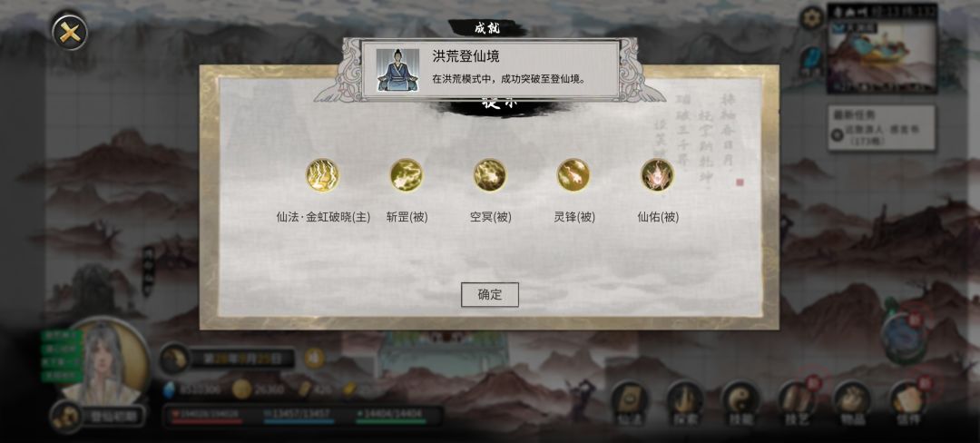Open the 洪荒登仙境 achievement banner

(x=489, y=69)
